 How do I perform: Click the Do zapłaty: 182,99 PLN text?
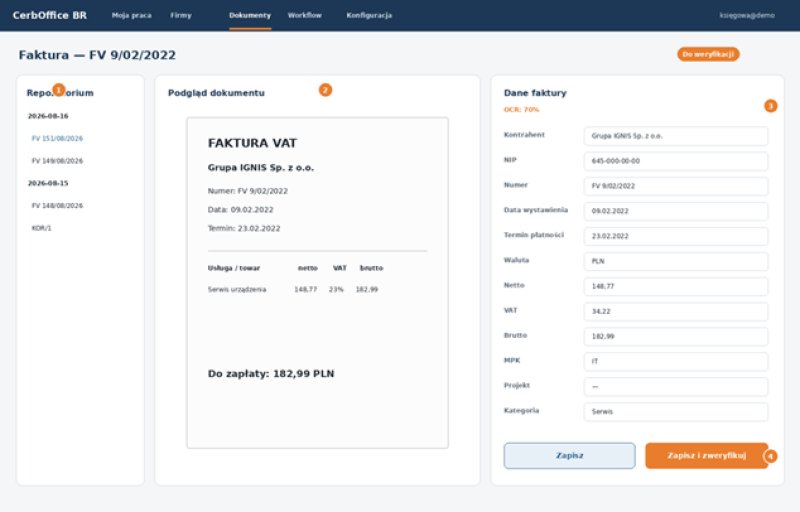[271, 373]
